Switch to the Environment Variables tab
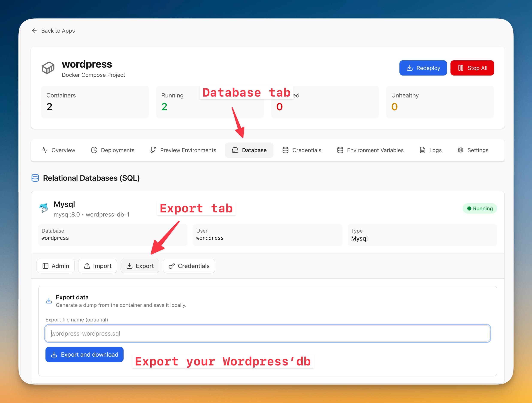532x403 pixels. tap(370, 150)
